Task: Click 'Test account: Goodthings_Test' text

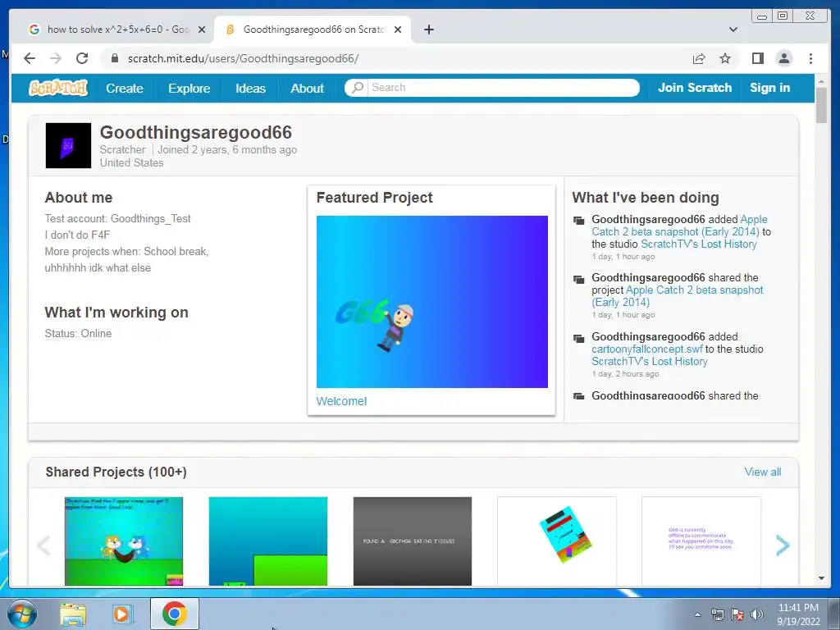Action: (x=117, y=218)
